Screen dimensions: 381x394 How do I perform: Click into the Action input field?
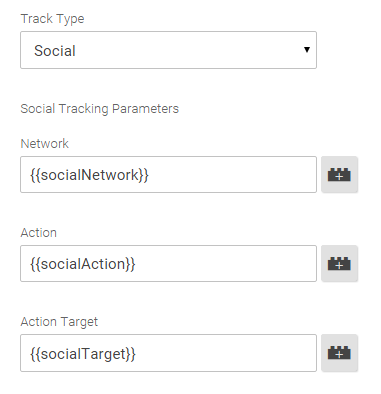tap(168, 264)
